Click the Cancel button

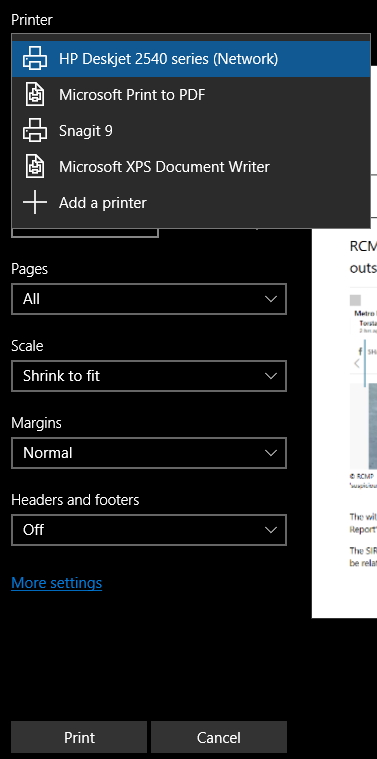219,737
